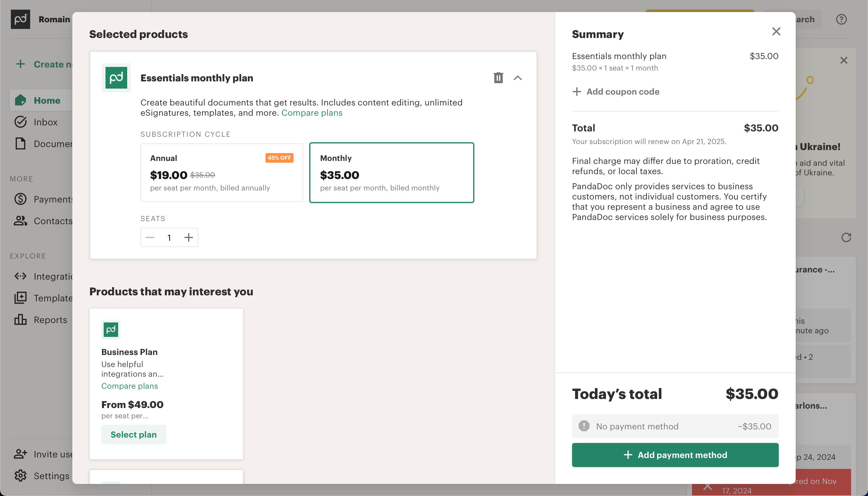Click the Documents page icon
Image resolution: width=868 pixels, height=496 pixels.
pyautogui.click(x=20, y=144)
